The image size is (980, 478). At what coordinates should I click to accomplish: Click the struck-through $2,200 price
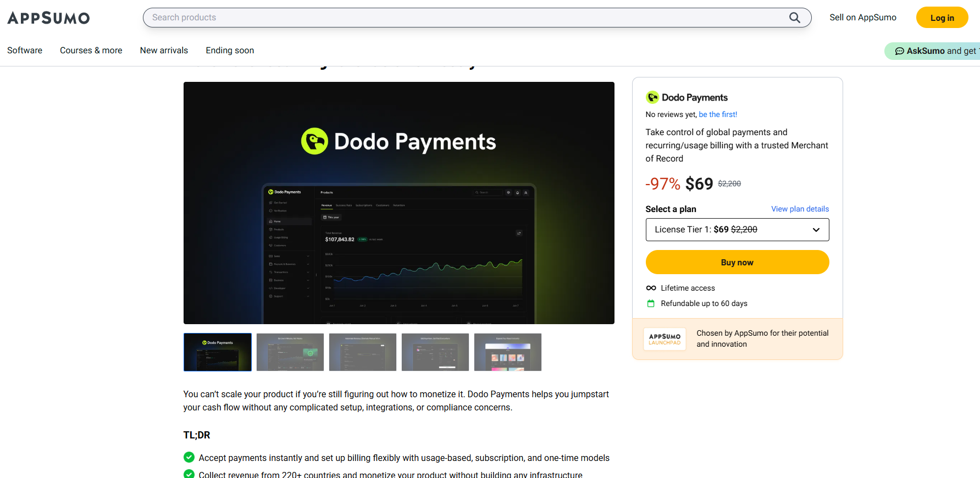coord(729,184)
